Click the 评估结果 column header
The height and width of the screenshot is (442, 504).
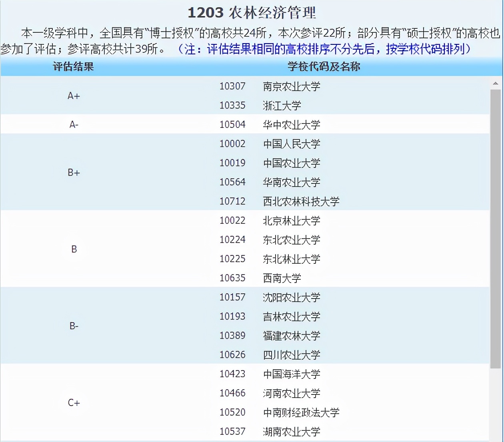74,67
